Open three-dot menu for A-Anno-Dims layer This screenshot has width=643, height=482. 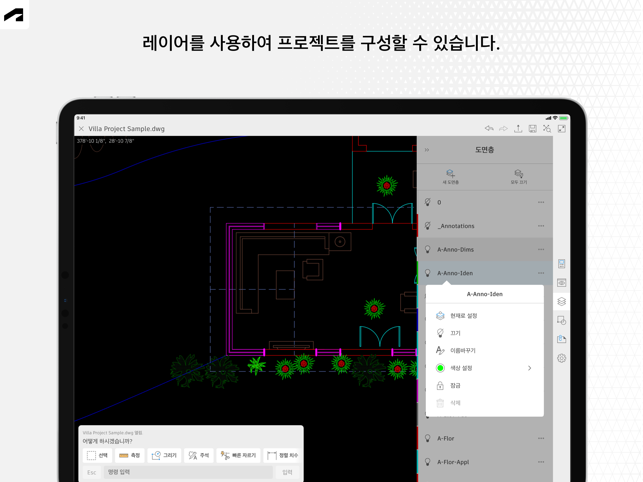pyautogui.click(x=541, y=249)
